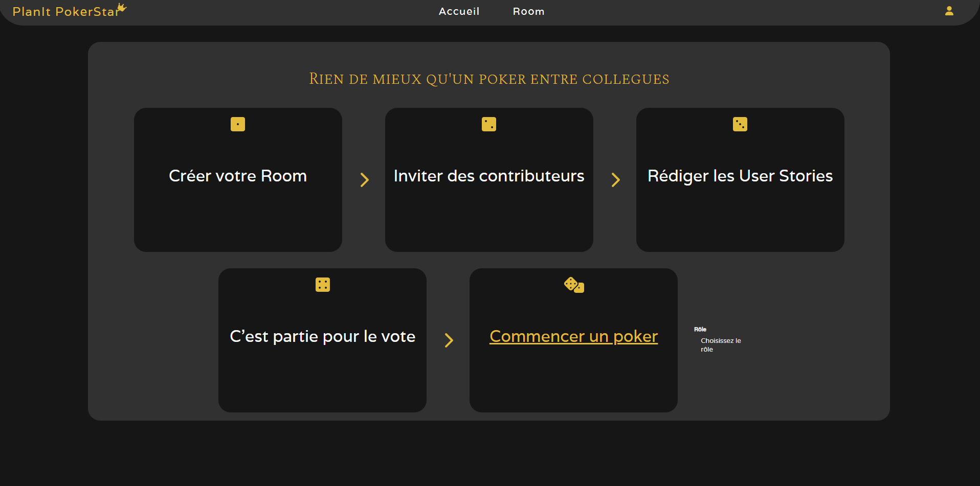Click chevron arrow after Inviter des contributeurs
Image resolution: width=980 pixels, height=486 pixels.
click(x=615, y=180)
